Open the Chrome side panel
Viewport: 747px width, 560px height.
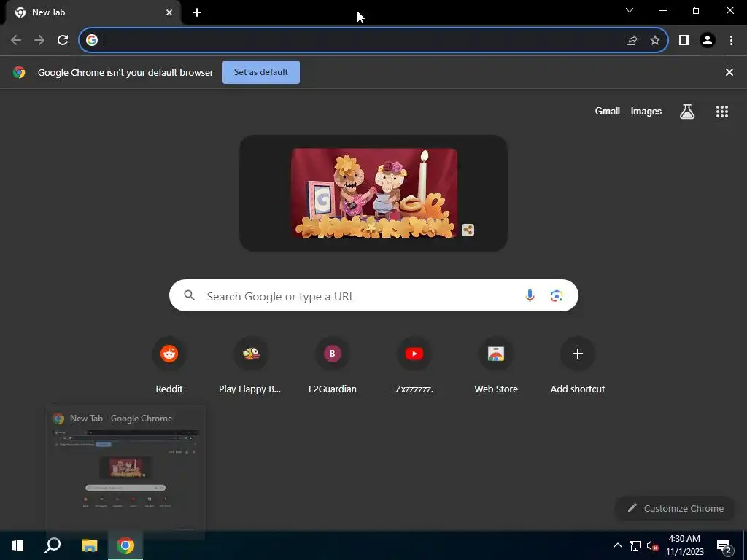684,41
